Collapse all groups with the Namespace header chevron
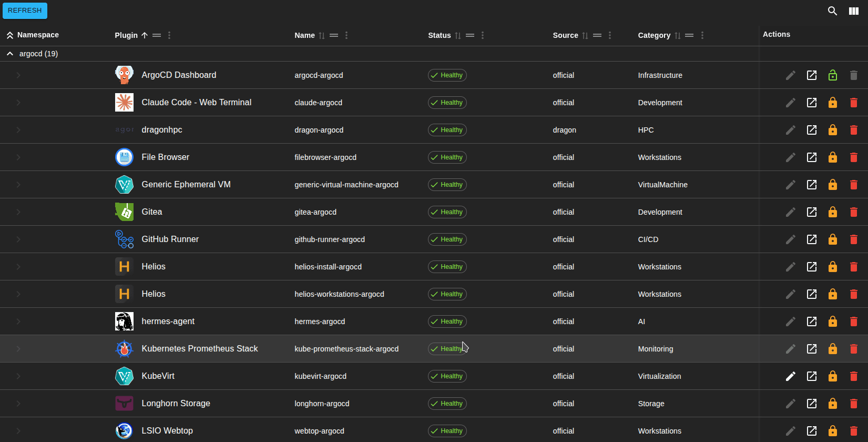Viewport: 868px width, 442px height. (x=10, y=35)
